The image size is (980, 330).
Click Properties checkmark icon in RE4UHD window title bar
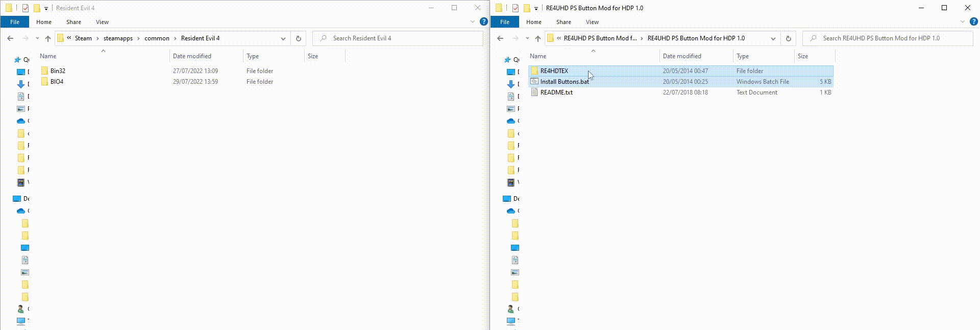[515, 8]
